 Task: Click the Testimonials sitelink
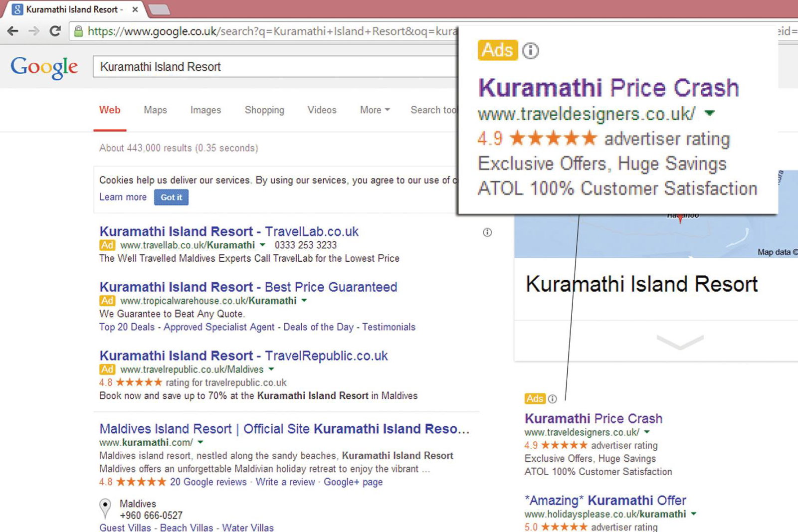point(389,327)
